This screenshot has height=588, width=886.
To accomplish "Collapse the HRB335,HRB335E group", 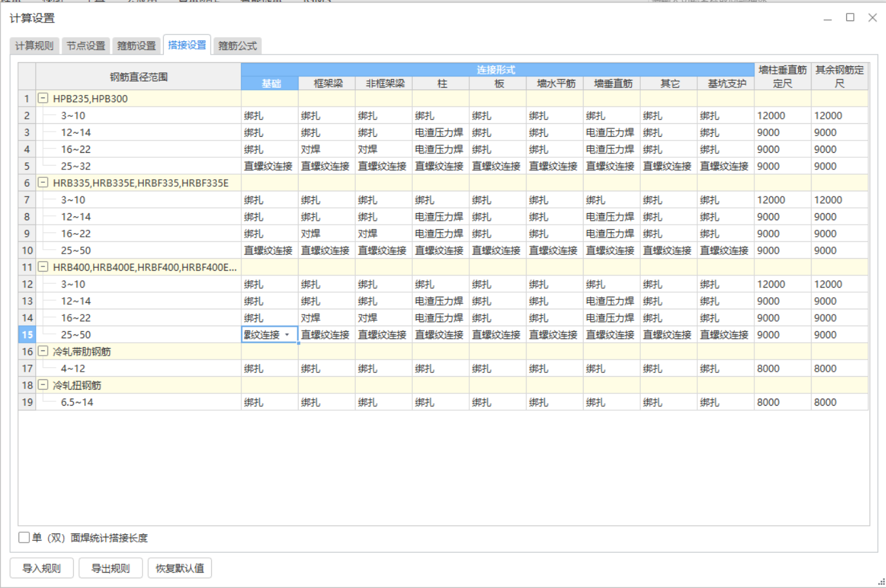I will 43,182.
